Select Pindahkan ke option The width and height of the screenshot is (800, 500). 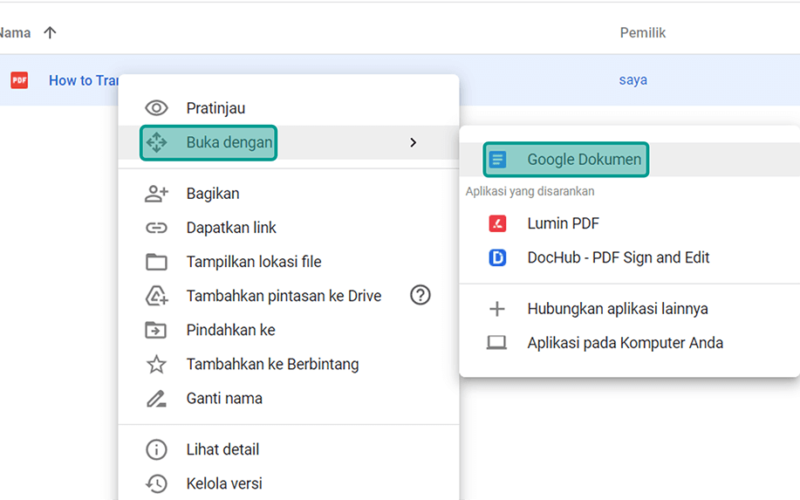click(289, 330)
